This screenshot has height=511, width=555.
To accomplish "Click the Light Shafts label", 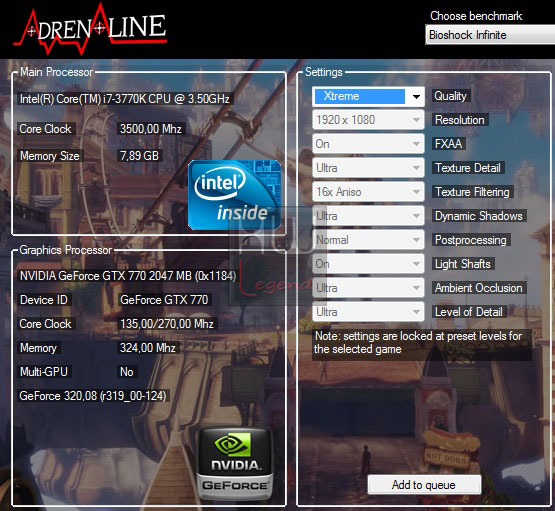I will pos(463,264).
